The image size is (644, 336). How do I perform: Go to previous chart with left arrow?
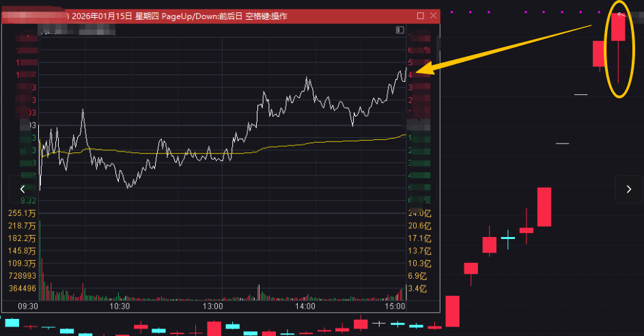click(x=23, y=189)
